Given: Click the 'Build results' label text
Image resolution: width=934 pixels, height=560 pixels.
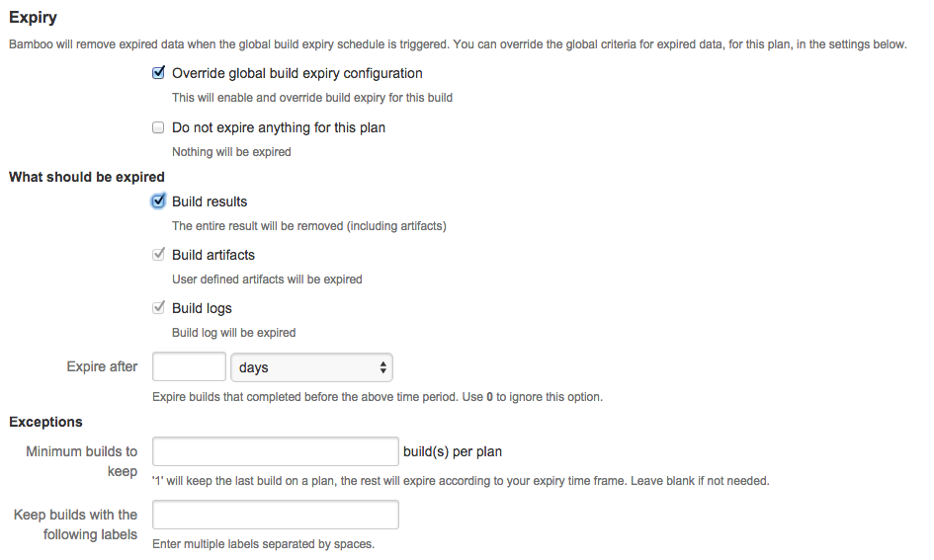Looking at the screenshot, I should point(210,201).
